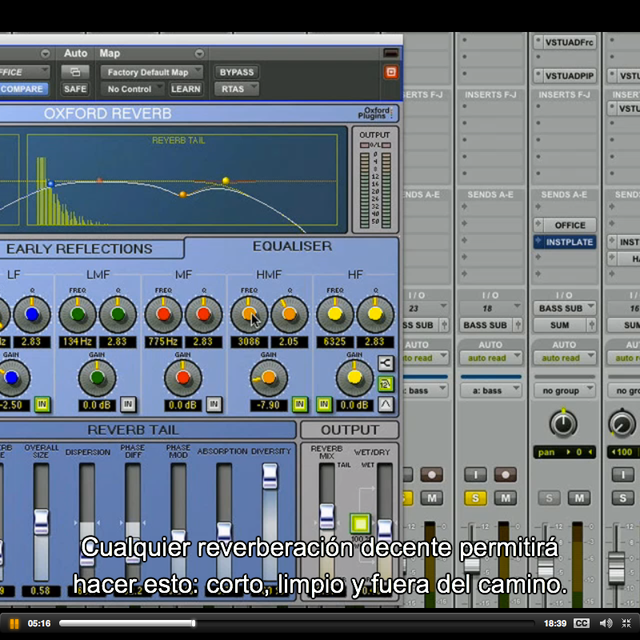This screenshot has width=640, height=640.
Task: Click the COMPARE button
Action: [x=22, y=89]
